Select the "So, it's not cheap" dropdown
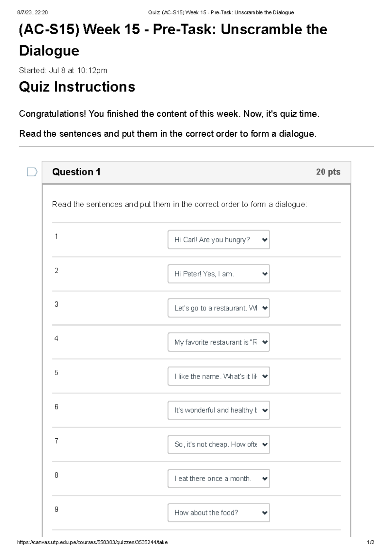Screen dimensions: 392x555 [218, 445]
